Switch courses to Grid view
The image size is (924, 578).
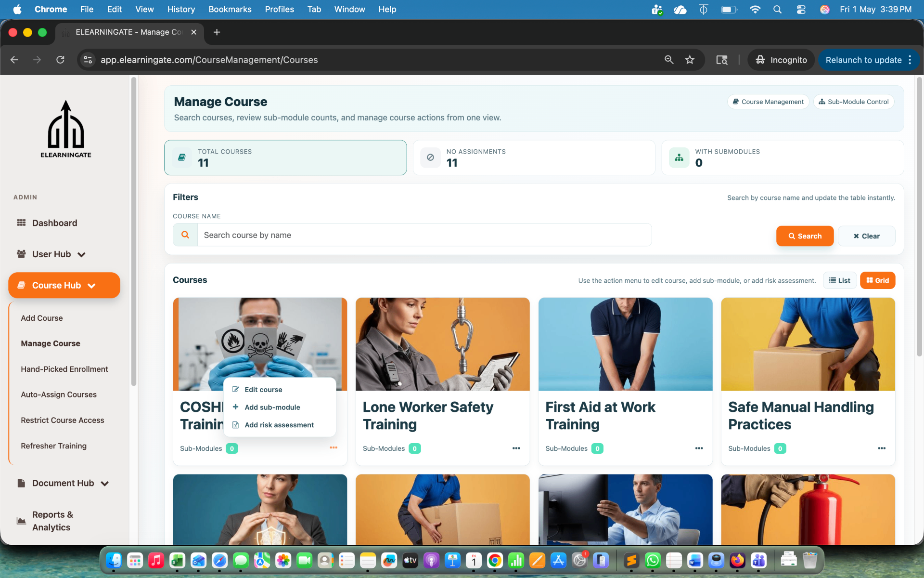(x=878, y=280)
